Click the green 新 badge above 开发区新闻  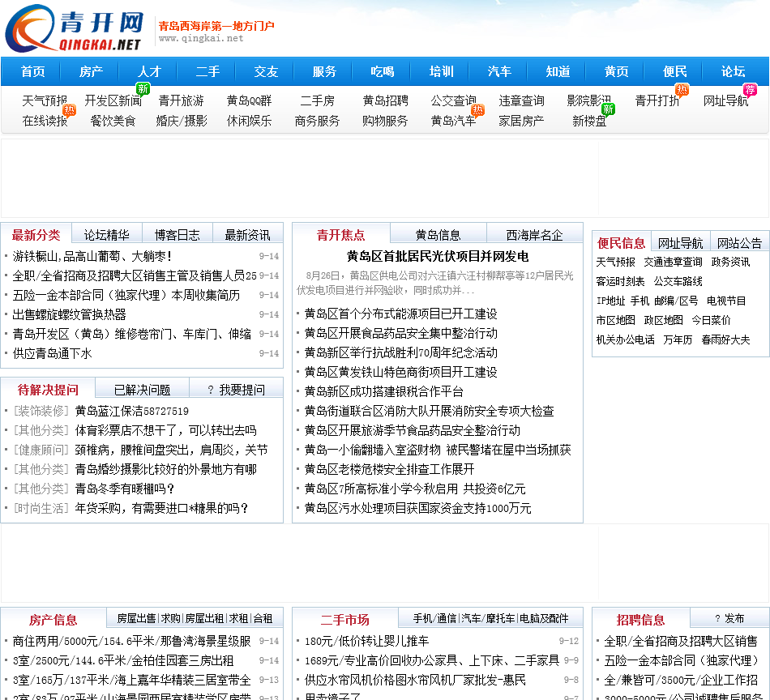click(x=143, y=89)
